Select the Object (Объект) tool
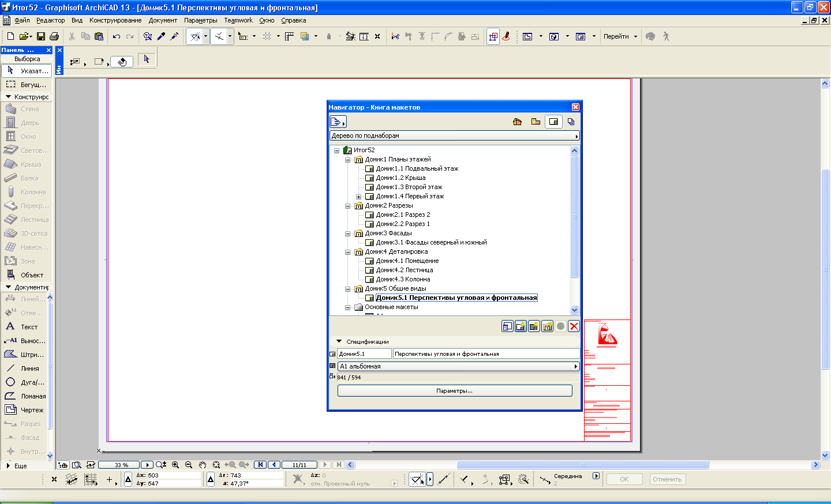 [x=27, y=275]
